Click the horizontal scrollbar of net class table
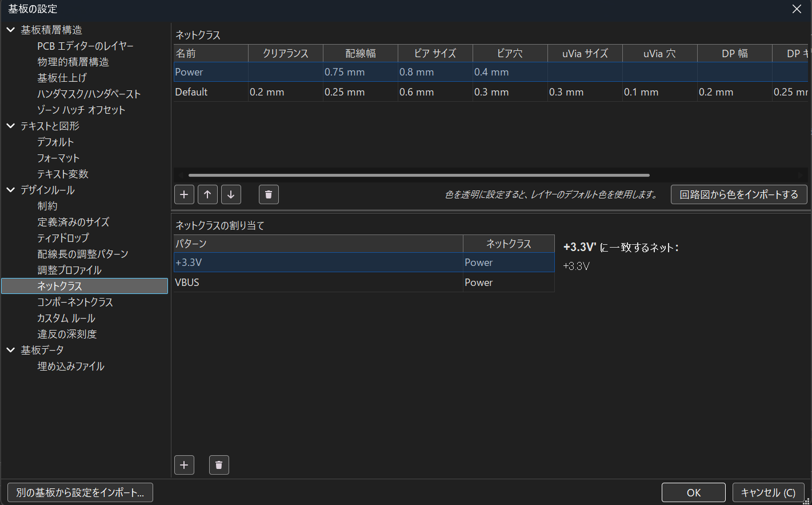Image resolution: width=812 pixels, height=505 pixels. click(419, 175)
